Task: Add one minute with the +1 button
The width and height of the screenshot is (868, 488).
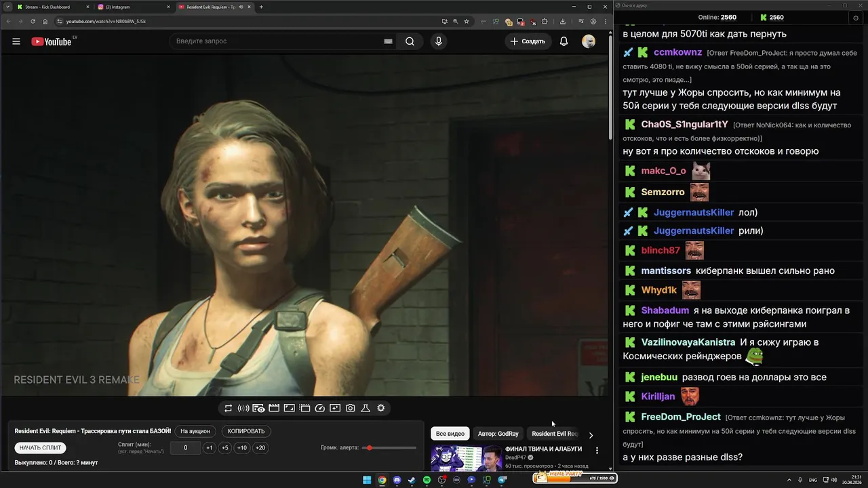Action: (x=210, y=448)
